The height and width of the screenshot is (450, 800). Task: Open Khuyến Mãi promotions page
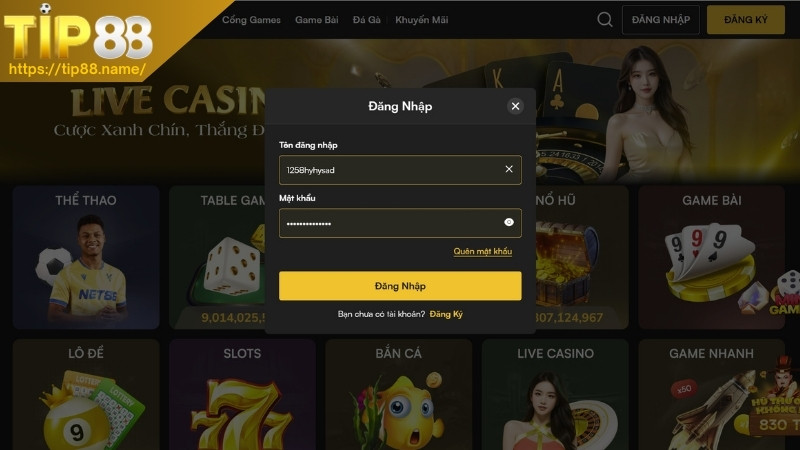point(421,20)
